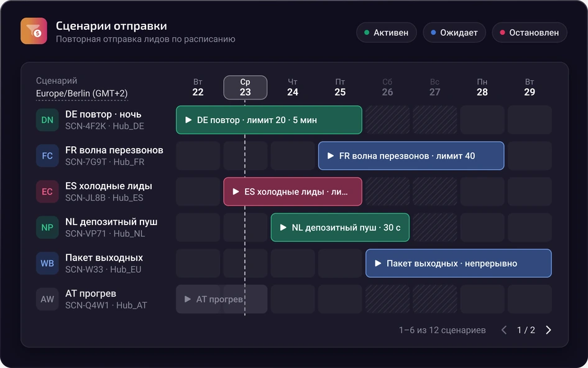588x368 pixels.
Task: Click play triangle on FR волна перезвонов bar
Action: [x=331, y=155]
